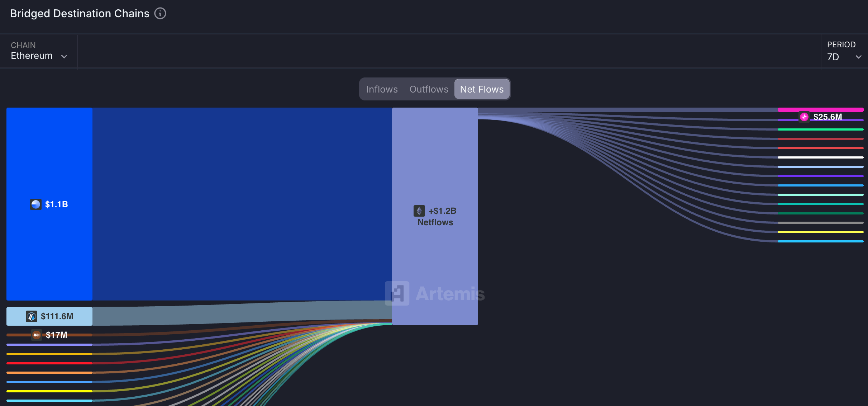
Task: Select the Net Flows toggle option
Action: pos(481,89)
